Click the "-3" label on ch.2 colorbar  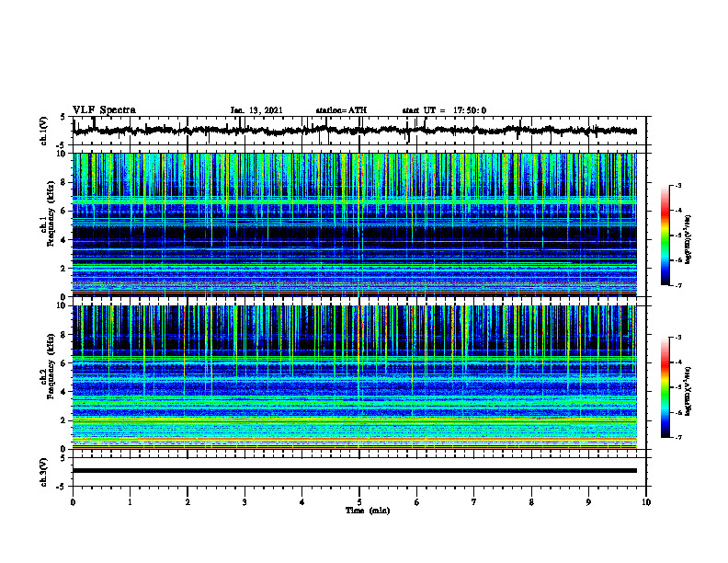[x=678, y=338]
